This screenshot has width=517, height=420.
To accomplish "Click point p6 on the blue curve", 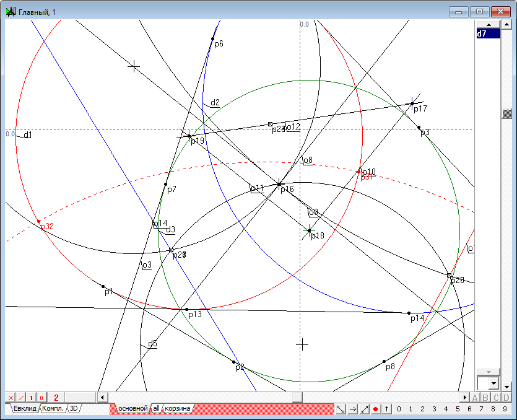I will (212, 39).
